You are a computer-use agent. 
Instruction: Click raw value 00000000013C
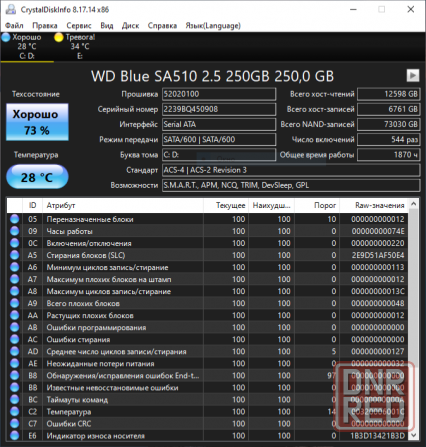378,291
